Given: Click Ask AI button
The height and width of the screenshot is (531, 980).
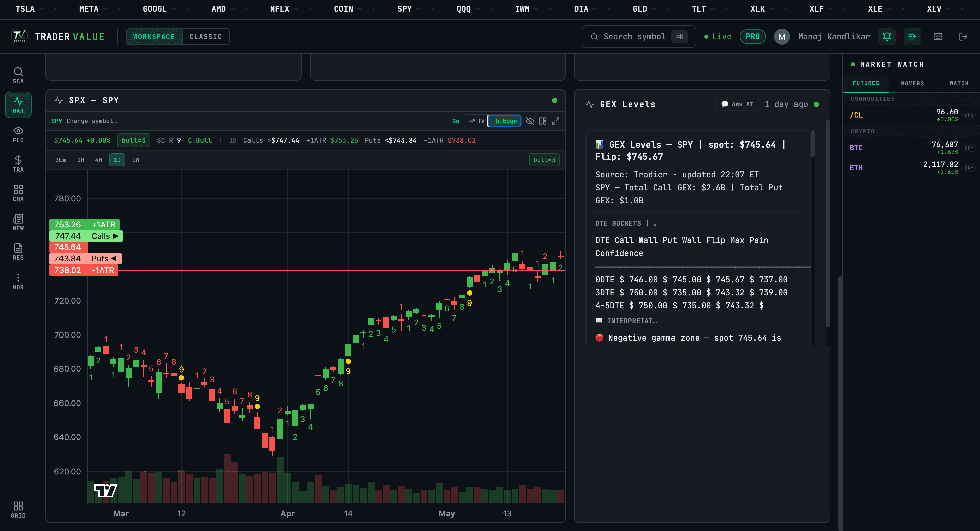Looking at the screenshot, I should [x=737, y=104].
